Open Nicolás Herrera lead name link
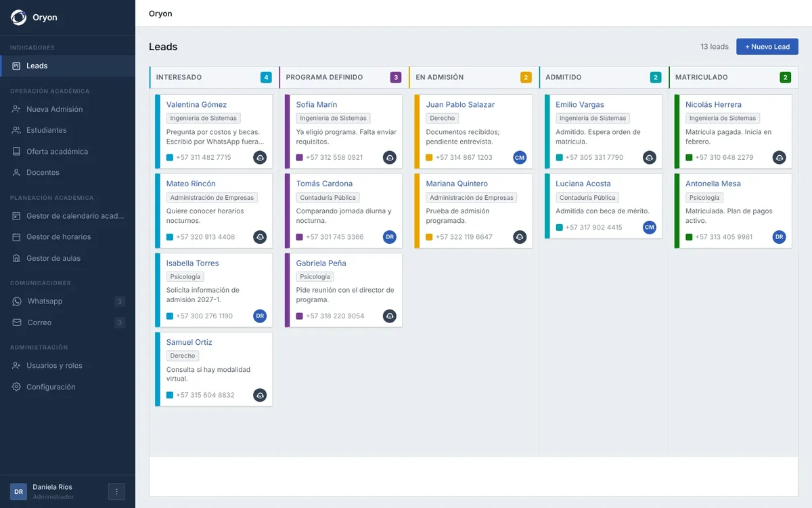Image resolution: width=812 pixels, height=508 pixels. 713,105
